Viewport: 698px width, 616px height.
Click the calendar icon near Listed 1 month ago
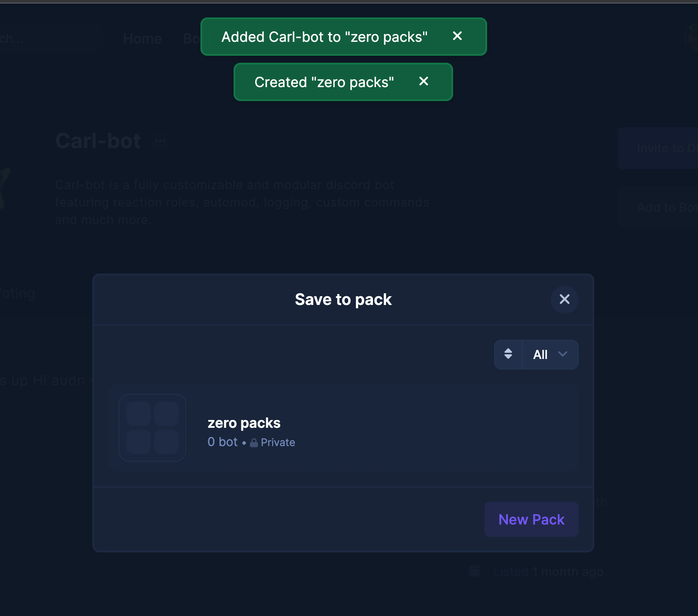point(474,571)
